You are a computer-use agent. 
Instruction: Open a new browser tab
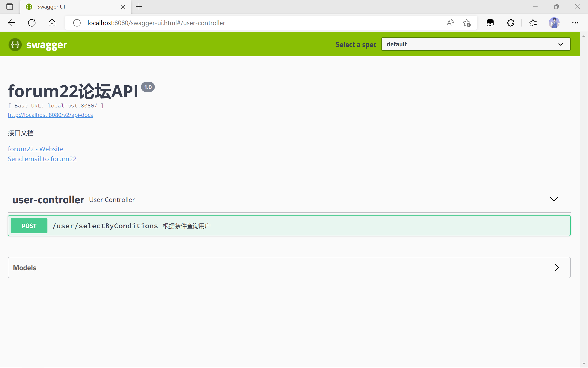tap(139, 7)
